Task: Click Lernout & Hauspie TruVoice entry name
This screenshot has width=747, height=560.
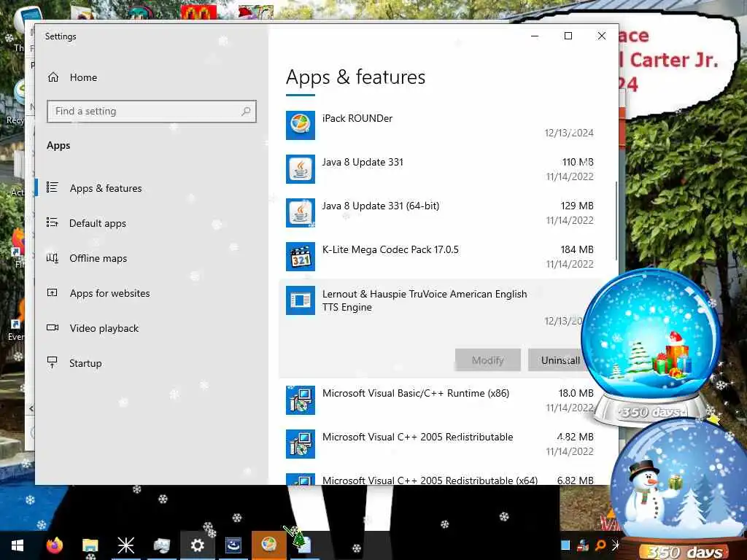Action: [x=425, y=300]
